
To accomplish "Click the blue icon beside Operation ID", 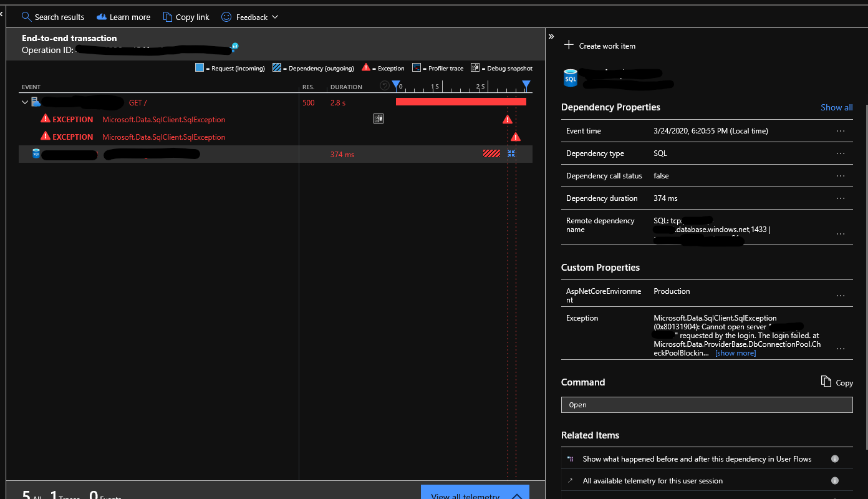I will pos(235,46).
